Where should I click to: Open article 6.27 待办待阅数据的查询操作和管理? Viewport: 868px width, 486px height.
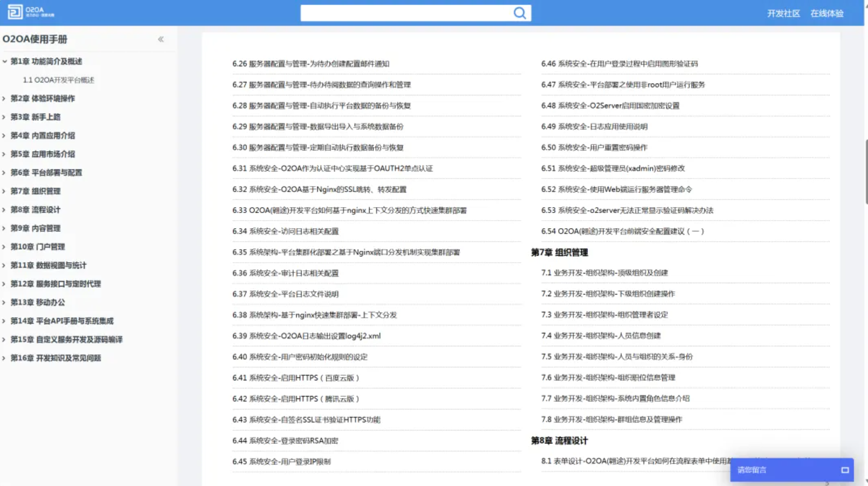point(322,85)
